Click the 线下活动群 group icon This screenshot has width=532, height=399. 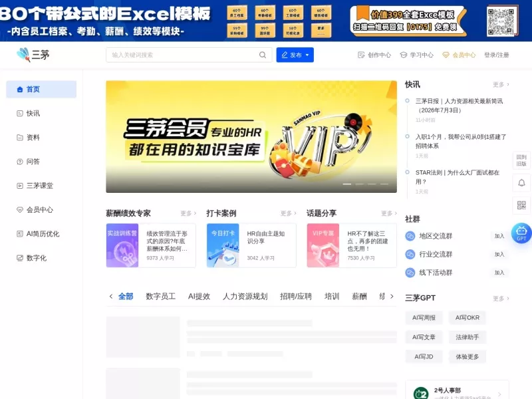click(410, 273)
